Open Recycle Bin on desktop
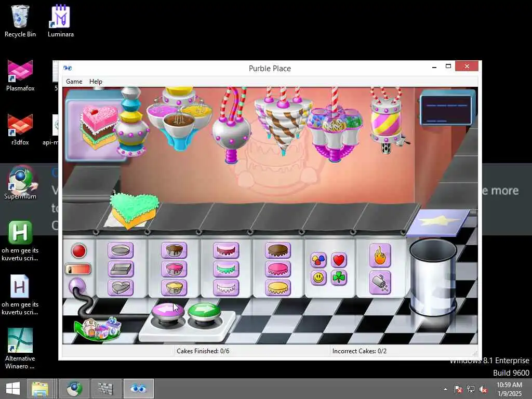 pos(20,21)
